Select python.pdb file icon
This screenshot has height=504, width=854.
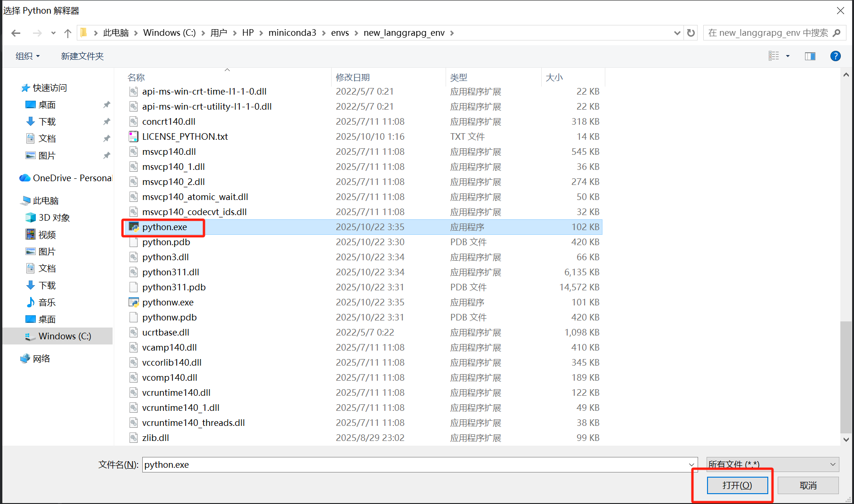(x=134, y=242)
